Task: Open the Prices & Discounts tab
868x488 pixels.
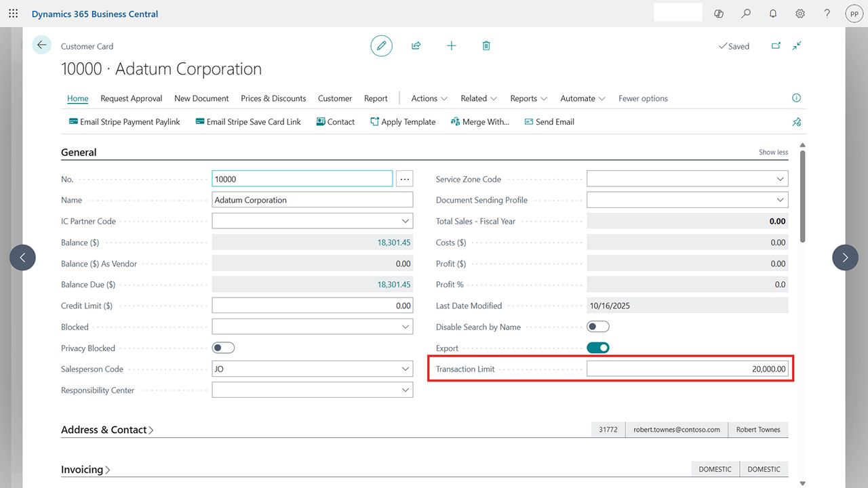Action: tap(273, 98)
